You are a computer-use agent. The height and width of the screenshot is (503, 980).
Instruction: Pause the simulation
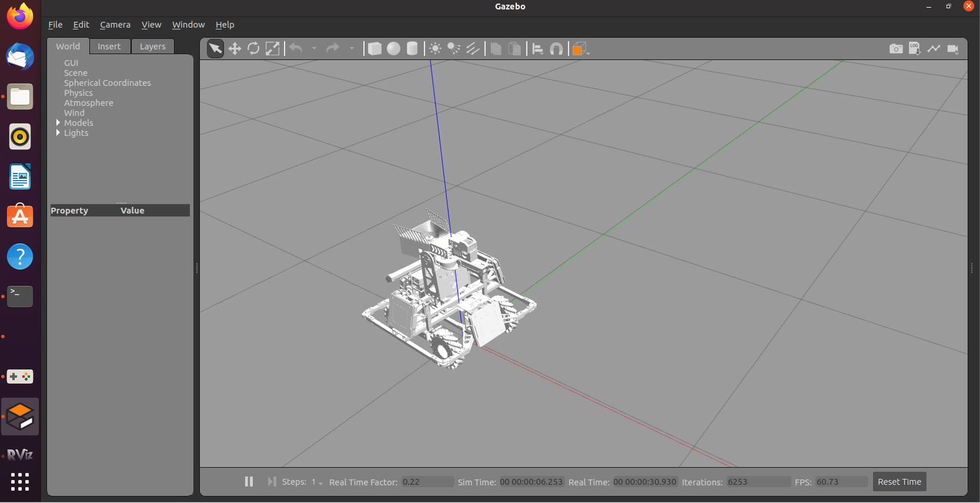tap(249, 482)
